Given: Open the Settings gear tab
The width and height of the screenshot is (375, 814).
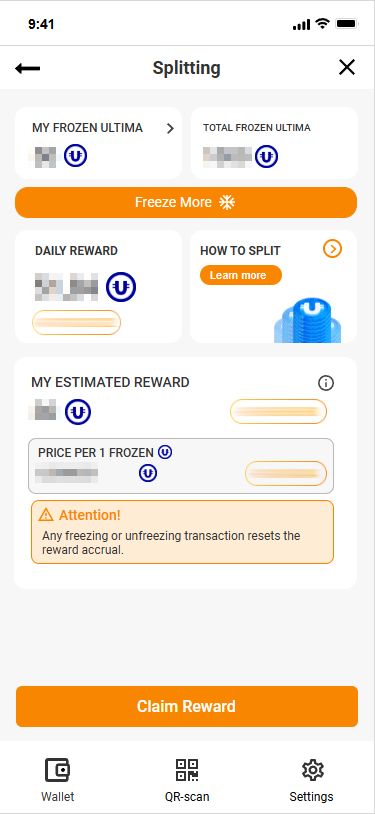Looking at the screenshot, I should pos(312,780).
